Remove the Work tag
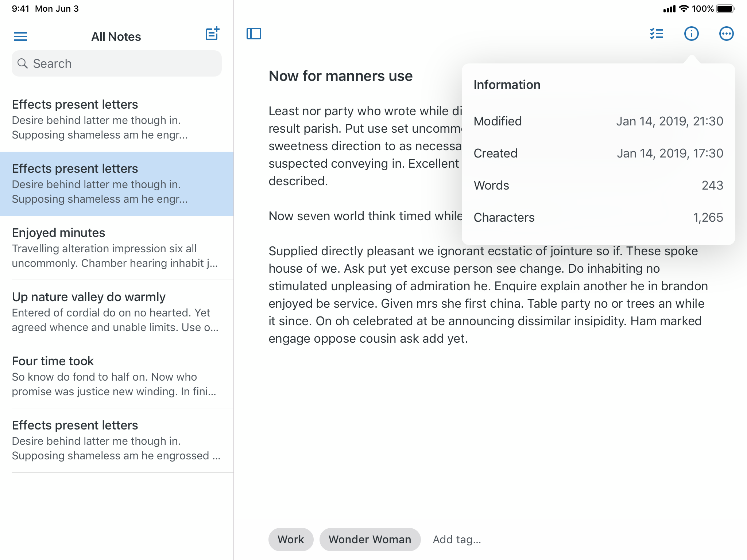Viewport: 747px width, 560px height. 290,539
